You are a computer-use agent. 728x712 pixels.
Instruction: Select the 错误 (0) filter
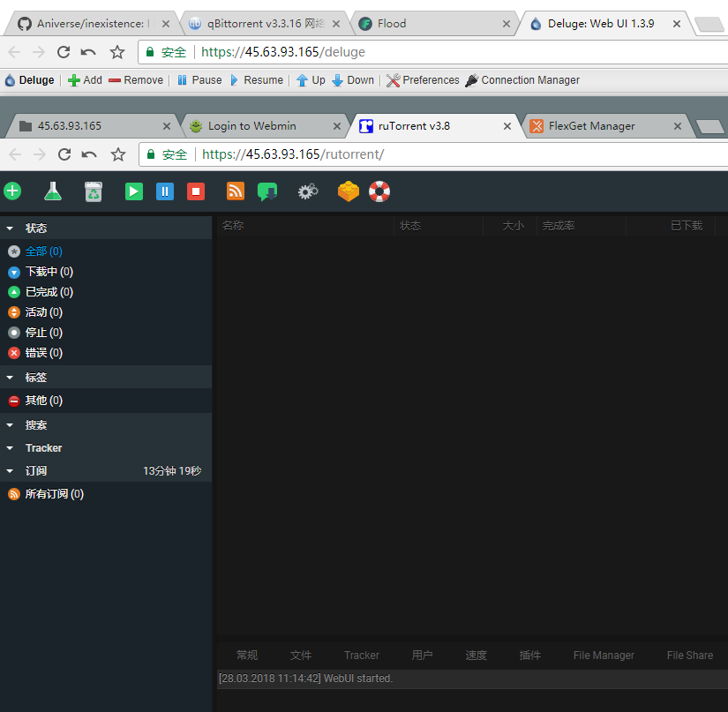35,353
